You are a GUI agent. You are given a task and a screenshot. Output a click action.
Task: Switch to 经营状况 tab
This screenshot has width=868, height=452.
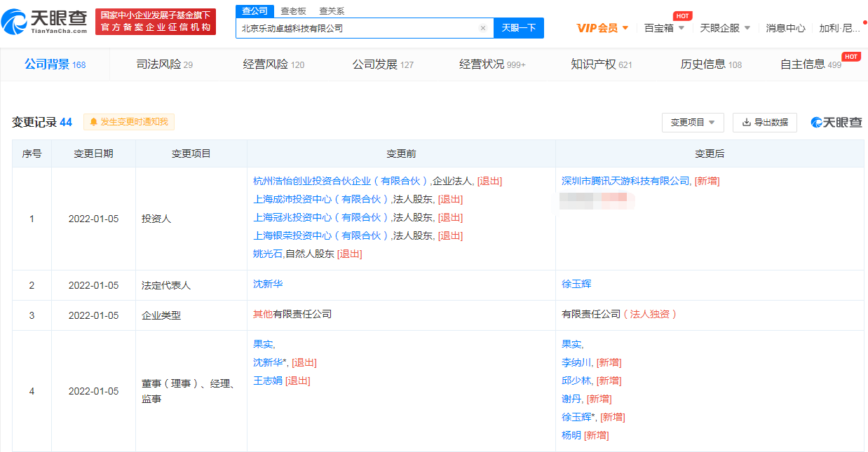492,64
